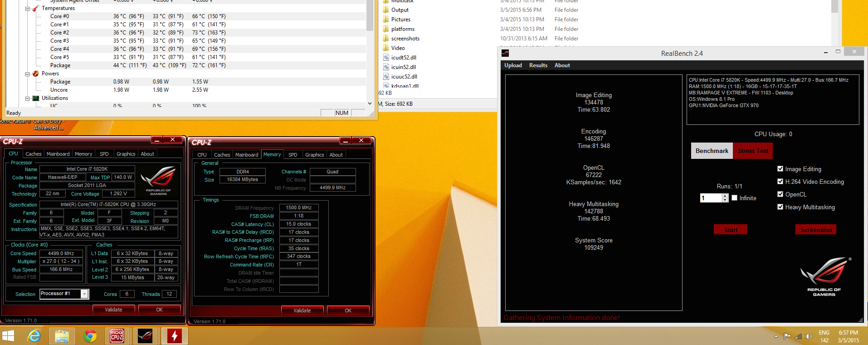Viewport: 868px width, 345px height.
Task: Select the Pictures folder icon
Action: pos(386,19)
